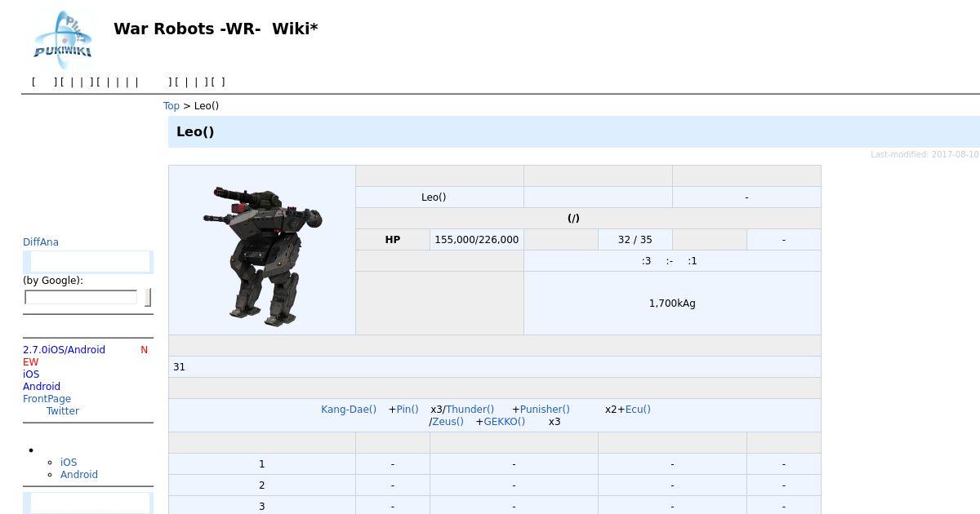Open the iOS link above Android
980x514 pixels.
pos(31,374)
